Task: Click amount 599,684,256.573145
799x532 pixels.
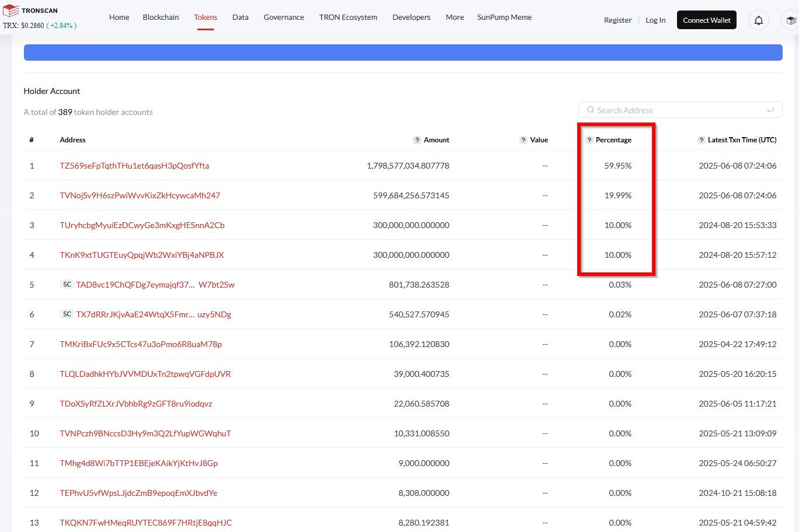Action: tap(411, 195)
